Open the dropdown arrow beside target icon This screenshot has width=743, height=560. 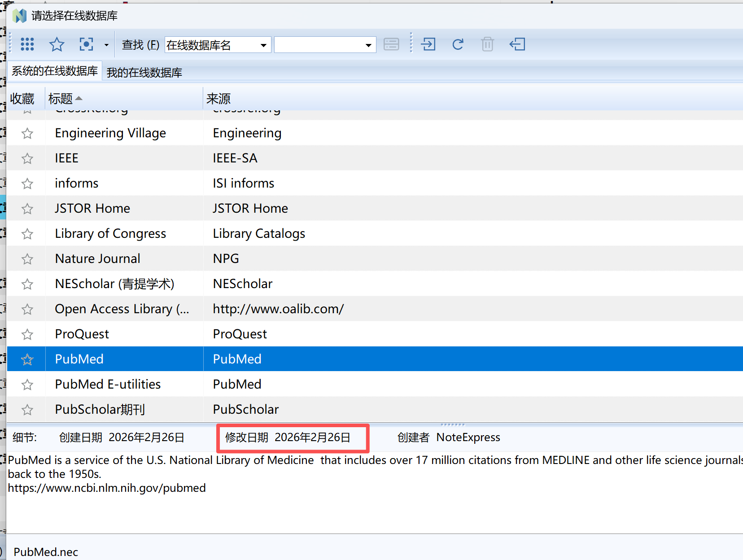tap(106, 44)
